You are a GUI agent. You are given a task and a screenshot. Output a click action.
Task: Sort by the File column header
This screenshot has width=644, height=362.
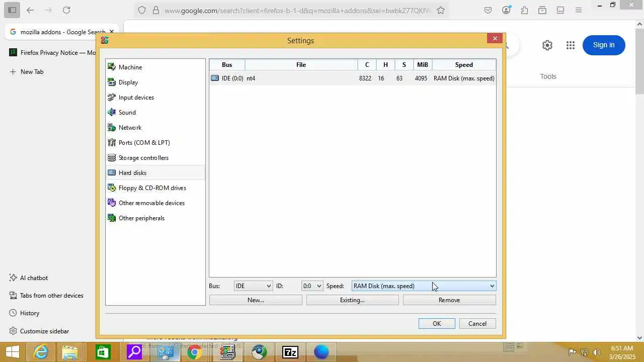pyautogui.click(x=301, y=64)
